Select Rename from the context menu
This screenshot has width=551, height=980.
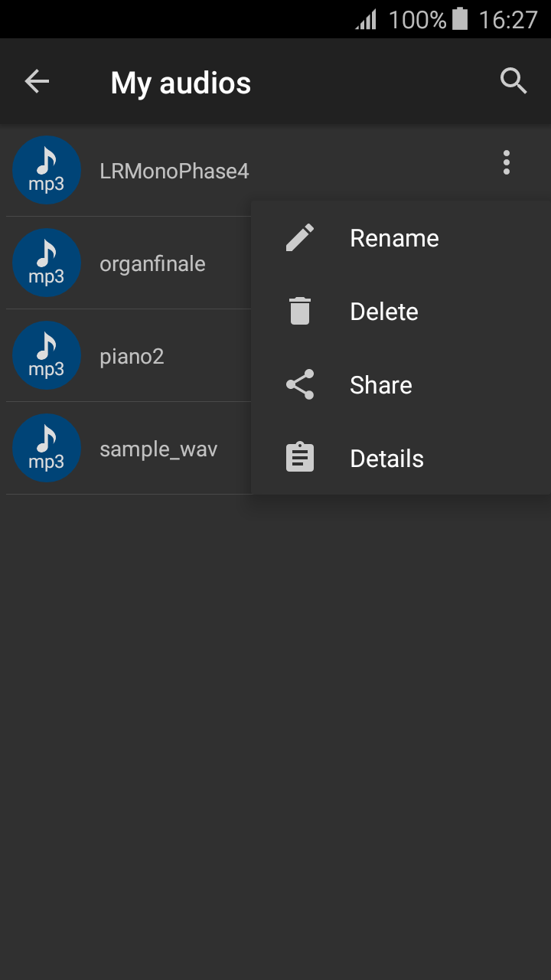[x=394, y=238]
